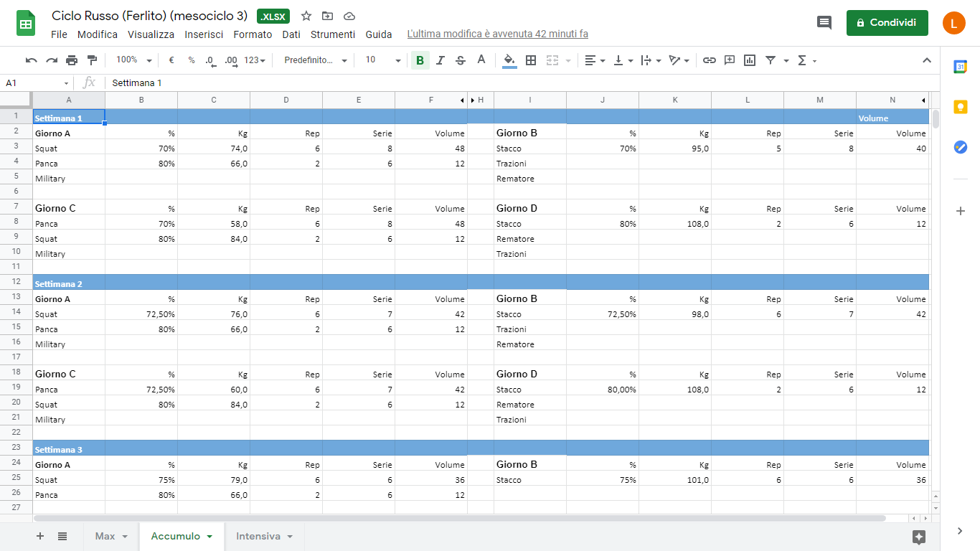Open the font size dropdown
The width and height of the screenshot is (980, 551).
[x=382, y=60]
